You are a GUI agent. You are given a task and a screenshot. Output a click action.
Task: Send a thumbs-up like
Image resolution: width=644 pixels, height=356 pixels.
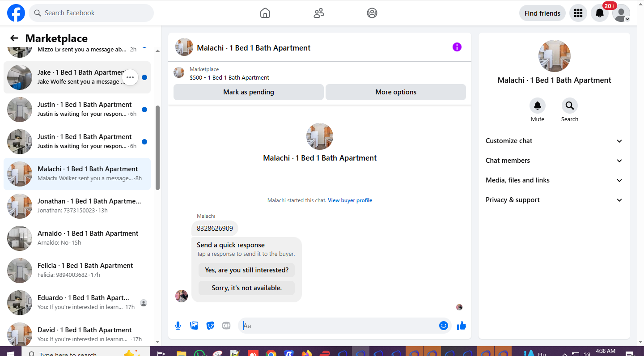point(462,326)
